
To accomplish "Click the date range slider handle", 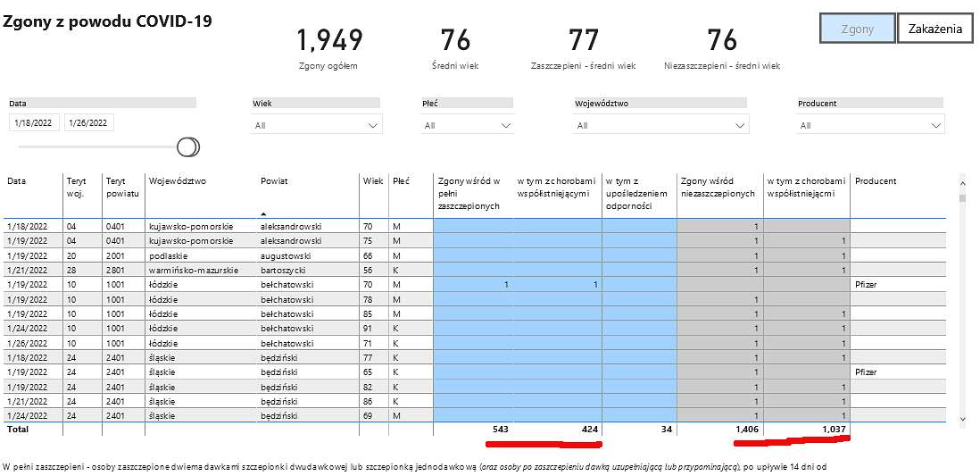I will point(187,147).
